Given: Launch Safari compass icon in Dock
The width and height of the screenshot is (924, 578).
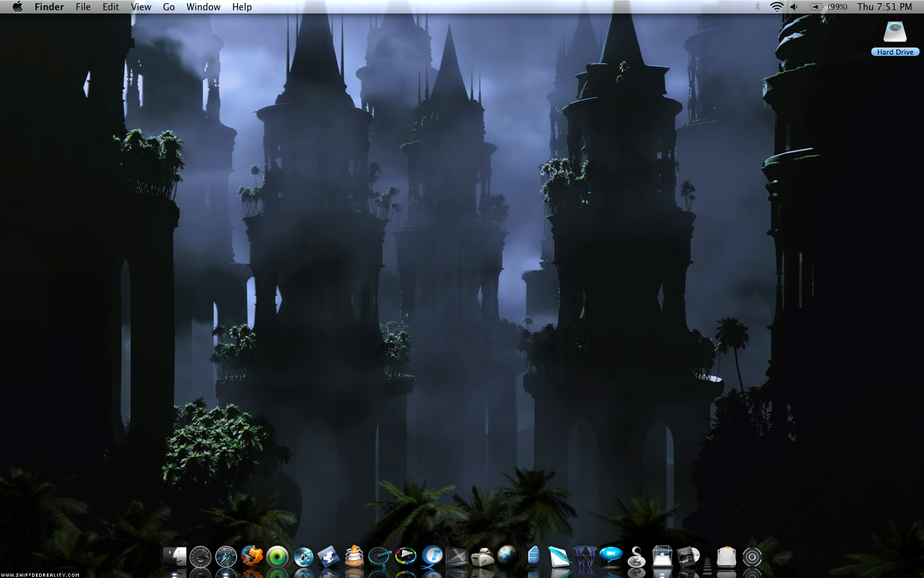Looking at the screenshot, I should click(226, 556).
